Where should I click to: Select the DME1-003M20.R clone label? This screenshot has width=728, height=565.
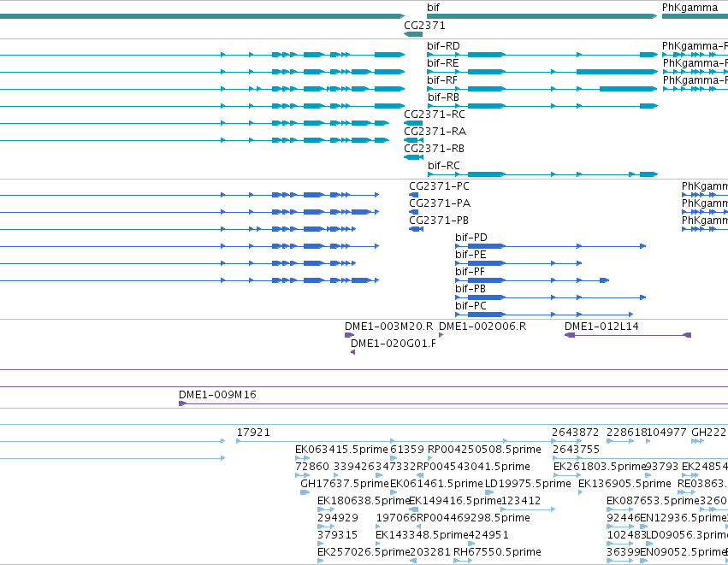388,327
